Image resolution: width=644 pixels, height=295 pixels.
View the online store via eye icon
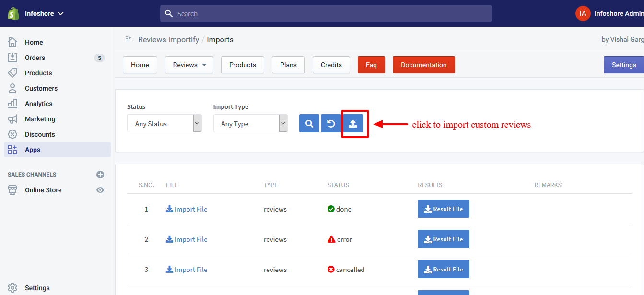point(100,190)
